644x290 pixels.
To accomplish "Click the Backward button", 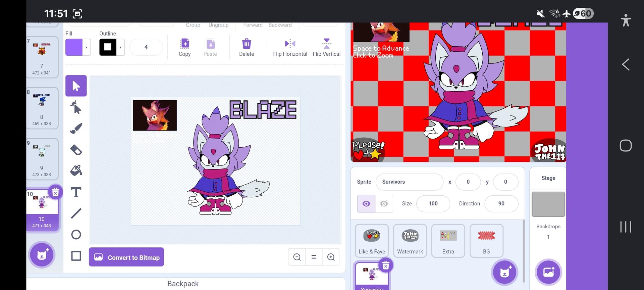I will tap(280, 25).
